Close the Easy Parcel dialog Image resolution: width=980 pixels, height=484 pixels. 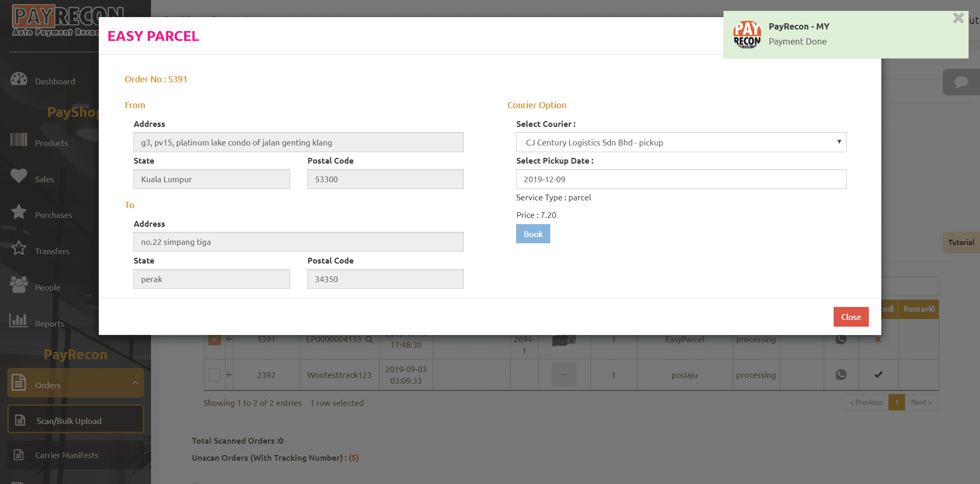(851, 317)
